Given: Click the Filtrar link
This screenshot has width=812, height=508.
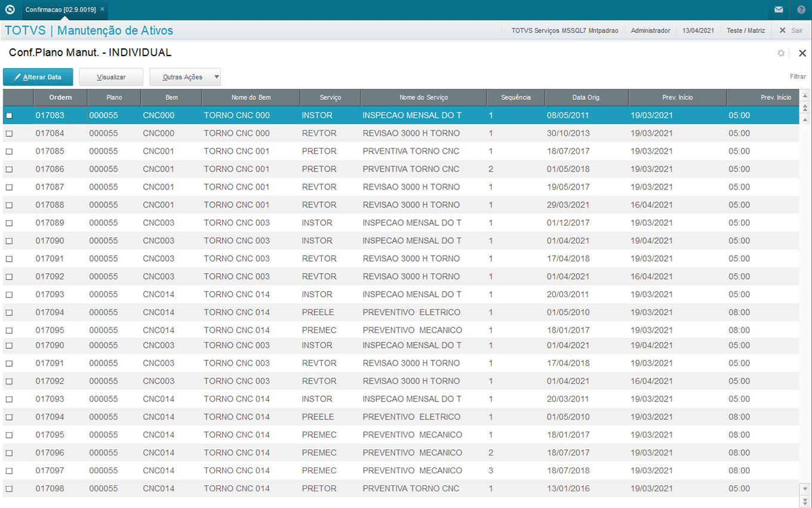Looking at the screenshot, I should [x=798, y=76].
